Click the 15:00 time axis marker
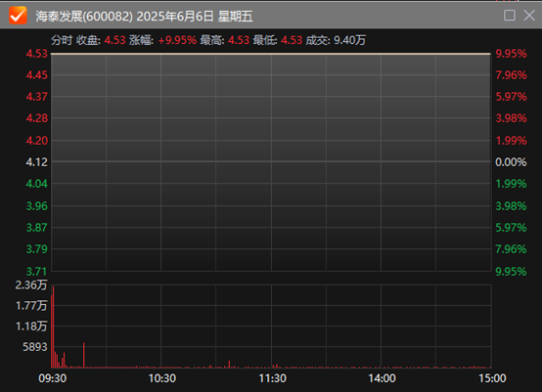Image resolution: width=542 pixels, height=392 pixels. pyautogui.click(x=492, y=378)
